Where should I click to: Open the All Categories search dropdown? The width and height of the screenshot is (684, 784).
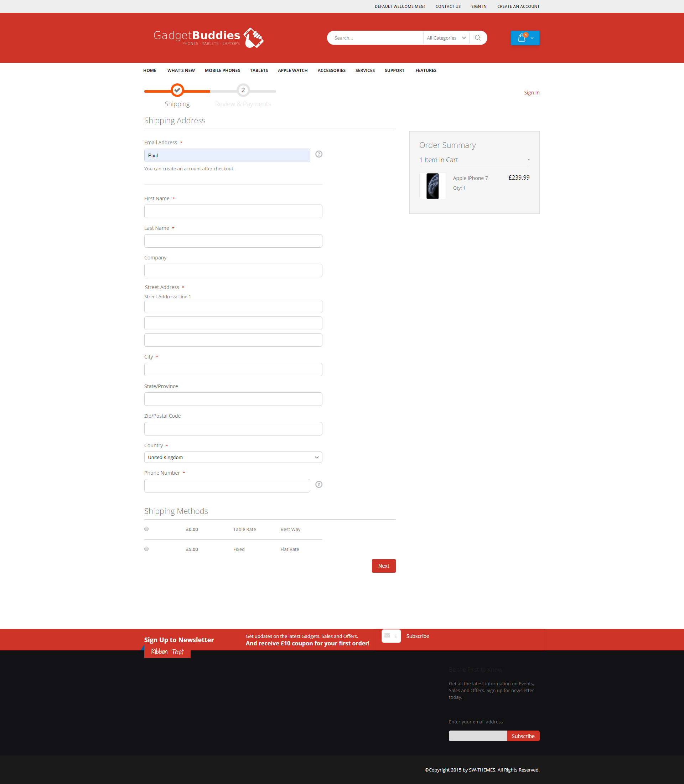coord(446,38)
